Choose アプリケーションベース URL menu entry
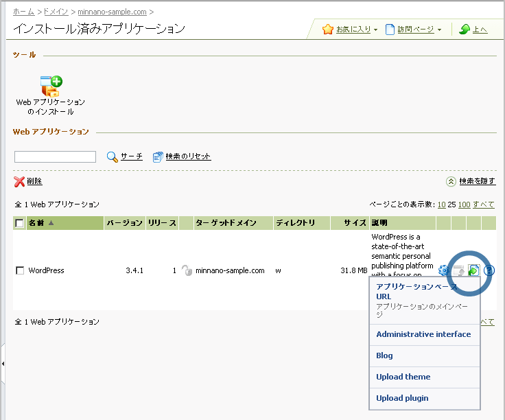The image size is (505, 420). click(x=425, y=300)
